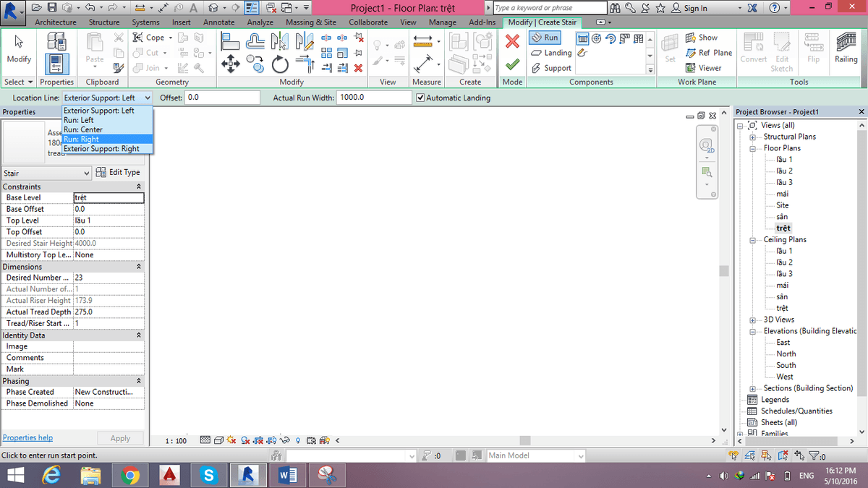Click the Array tool
This screenshot has height=488, width=868.
coord(326,53)
